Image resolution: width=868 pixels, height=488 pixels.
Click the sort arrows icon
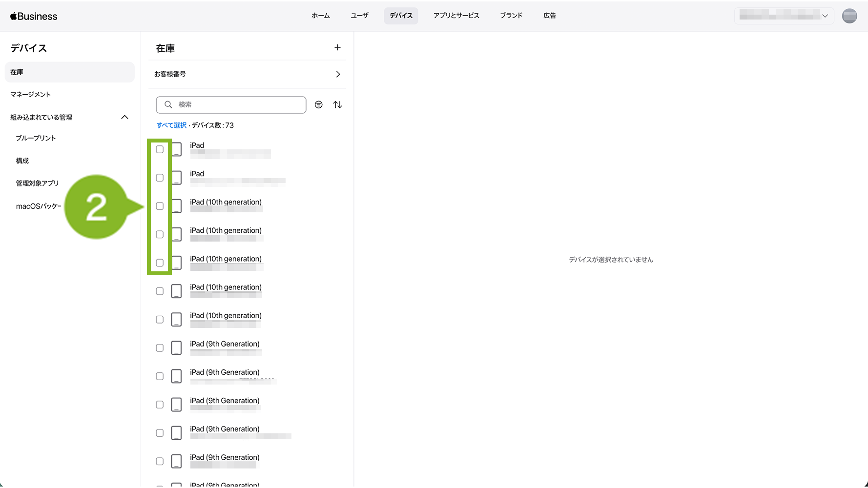tap(337, 104)
